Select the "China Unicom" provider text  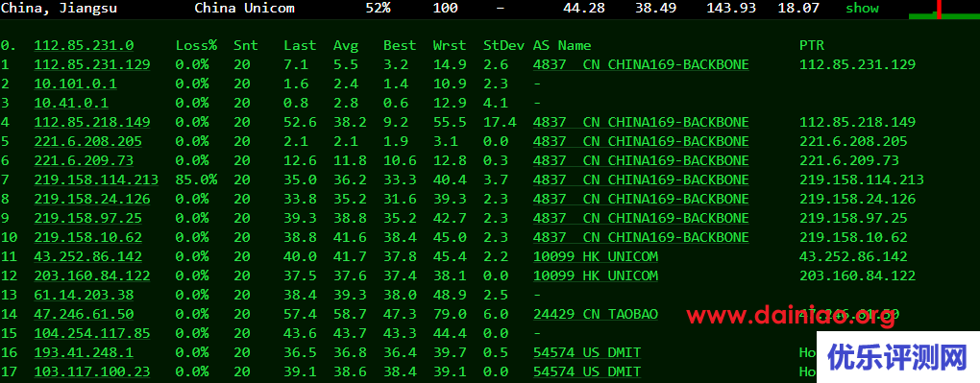(x=244, y=8)
